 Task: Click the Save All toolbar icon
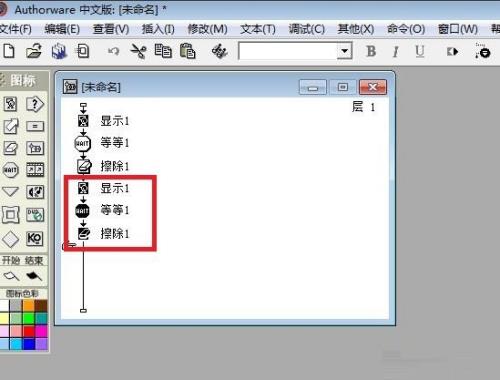59,51
